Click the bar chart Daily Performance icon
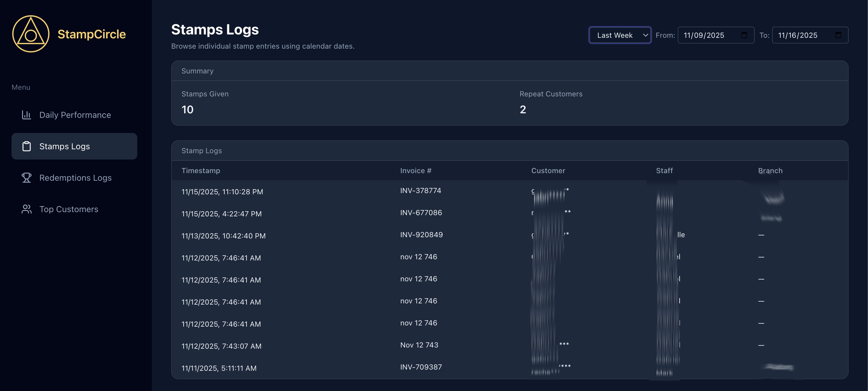Viewport: 868px width, 391px height. pyautogui.click(x=26, y=115)
